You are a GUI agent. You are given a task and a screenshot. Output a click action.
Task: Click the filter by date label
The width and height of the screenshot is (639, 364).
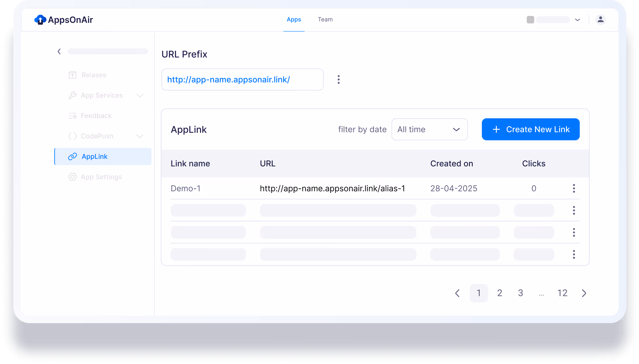tap(362, 129)
